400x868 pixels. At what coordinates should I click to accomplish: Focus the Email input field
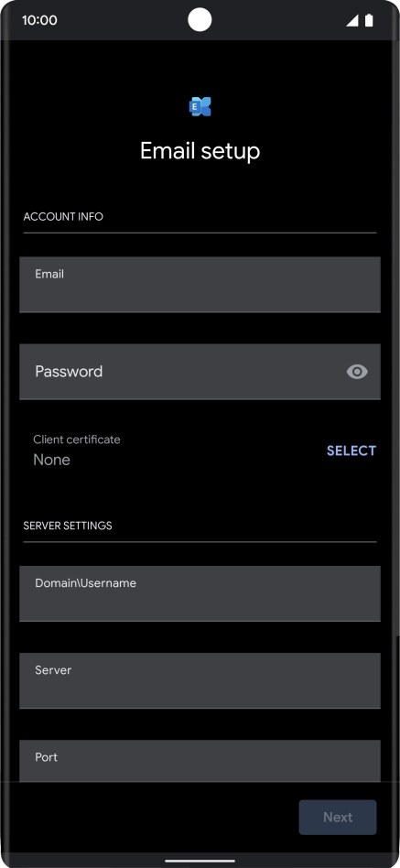click(200, 285)
